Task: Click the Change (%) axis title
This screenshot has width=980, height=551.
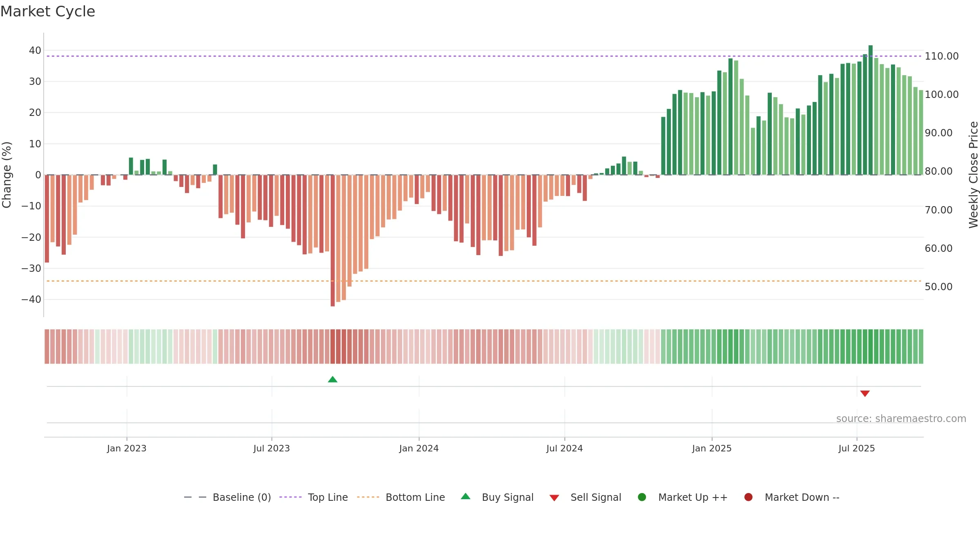Action: pos(7,175)
